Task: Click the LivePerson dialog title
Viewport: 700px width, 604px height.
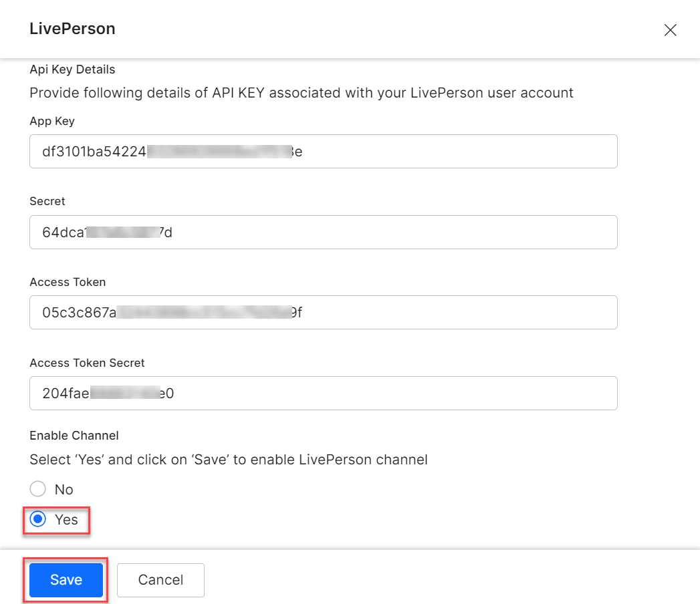Action: [x=72, y=29]
